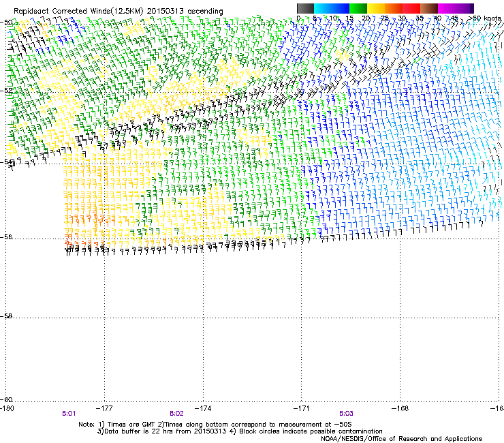The width and height of the screenshot is (504, 443).
Task: Click the -180 longitude label
Action: point(7,408)
